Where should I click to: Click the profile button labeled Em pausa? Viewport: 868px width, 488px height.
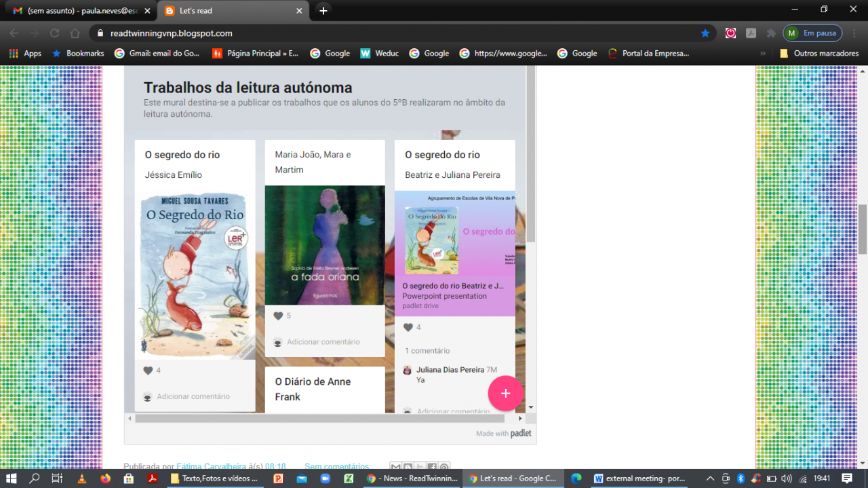pyautogui.click(x=812, y=33)
